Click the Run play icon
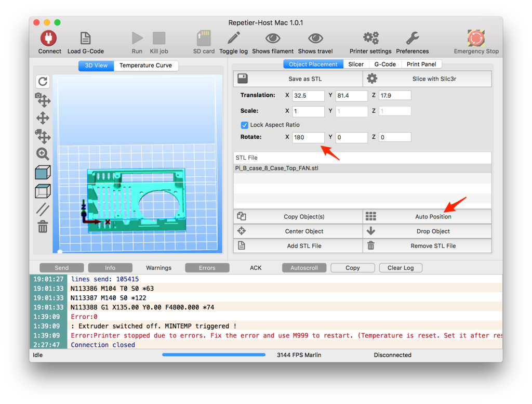This screenshot has width=532, height=404. 137,38
